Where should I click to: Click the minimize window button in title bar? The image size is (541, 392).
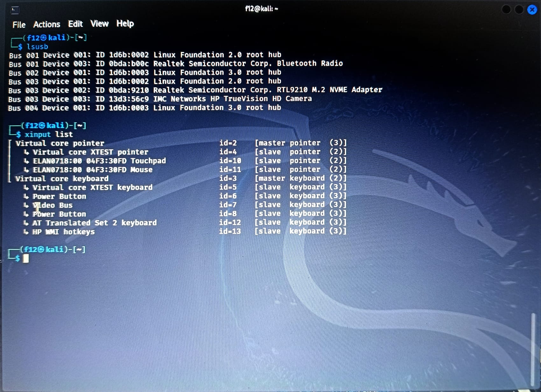(x=506, y=10)
